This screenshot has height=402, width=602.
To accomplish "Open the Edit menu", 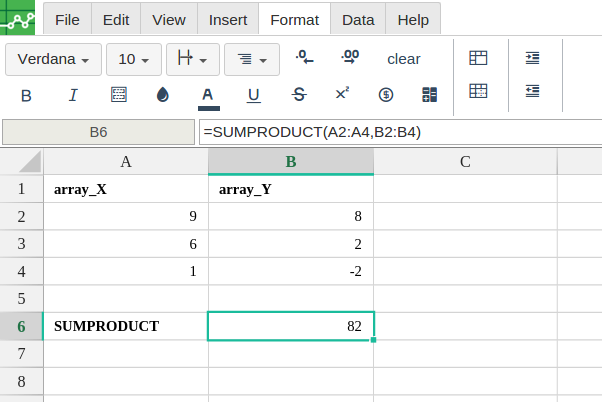I will pyautogui.click(x=116, y=20).
